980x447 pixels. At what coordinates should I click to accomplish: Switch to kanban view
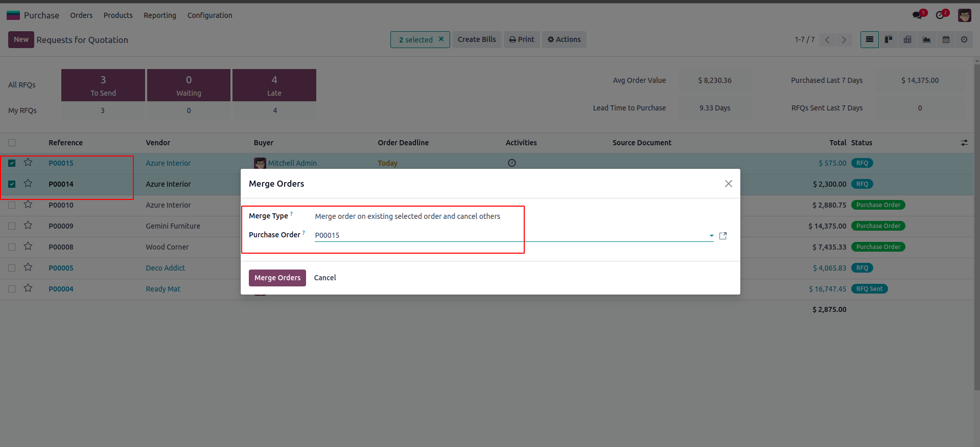pos(889,39)
